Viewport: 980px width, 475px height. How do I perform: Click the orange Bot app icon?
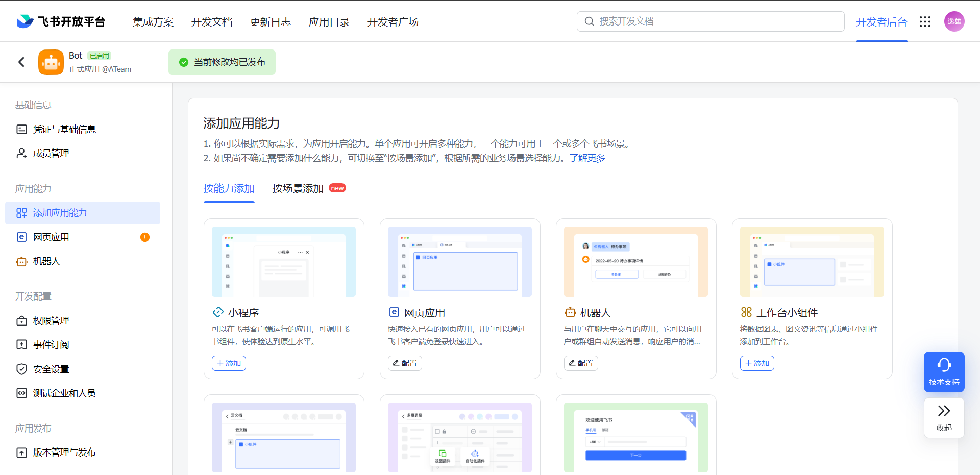click(51, 62)
